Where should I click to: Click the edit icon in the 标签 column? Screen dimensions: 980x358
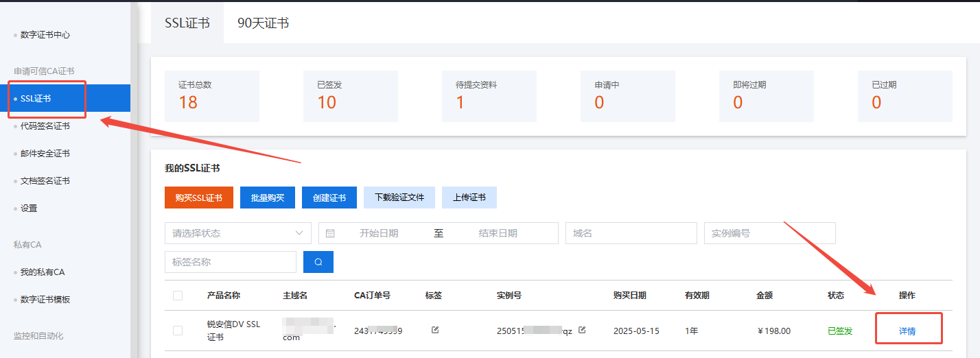[434, 330]
